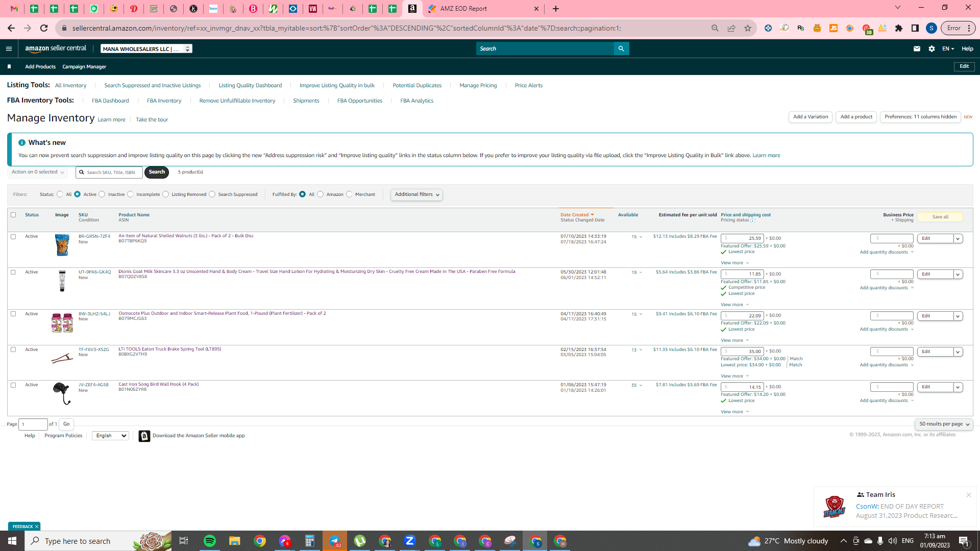Click the Take the tour link

pyautogui.click(x=152, y=120)
